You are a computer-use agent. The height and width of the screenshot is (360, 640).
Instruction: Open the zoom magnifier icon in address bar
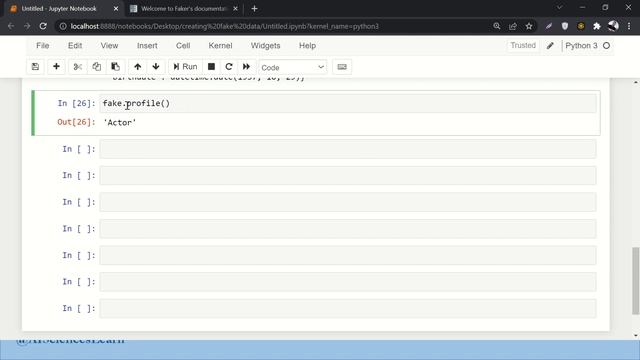click(x=497, y=26)
